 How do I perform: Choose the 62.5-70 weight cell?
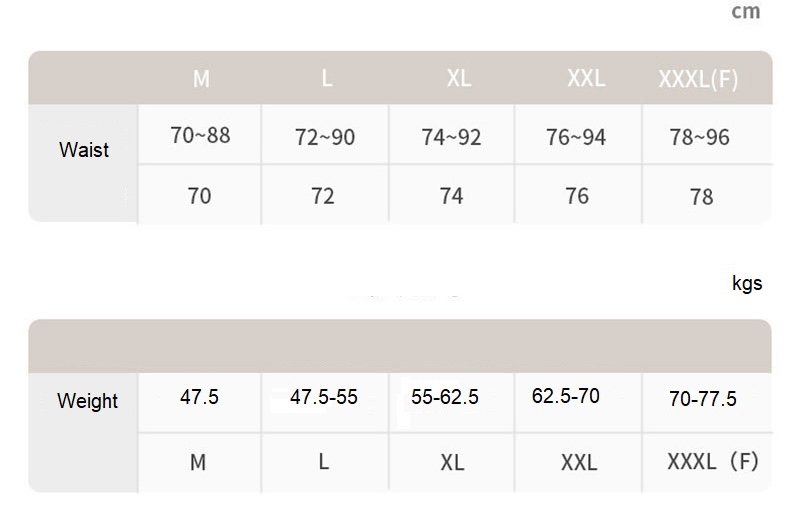pyautogui.click(x=566, y=396)
